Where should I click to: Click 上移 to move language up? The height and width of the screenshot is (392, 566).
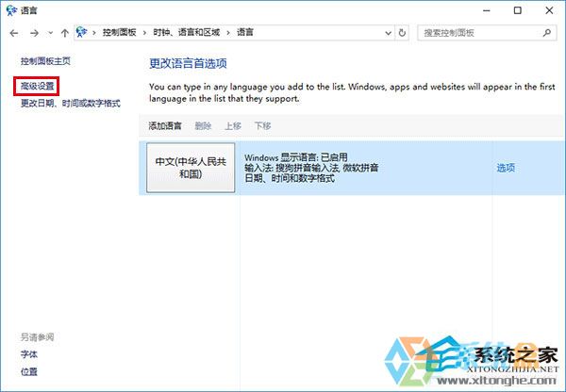[233, 126]
